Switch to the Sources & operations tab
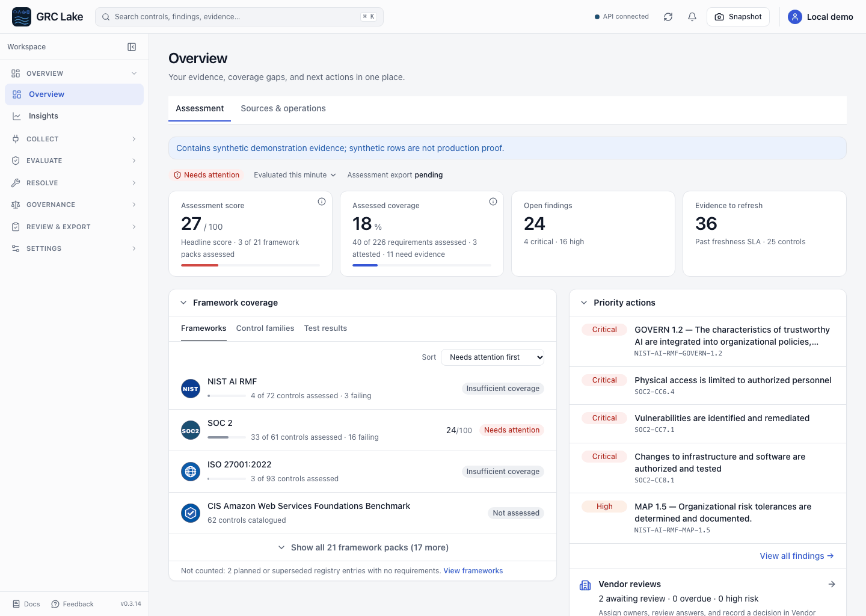This screenshot has height=616, width=866. [x=283, y=108]
